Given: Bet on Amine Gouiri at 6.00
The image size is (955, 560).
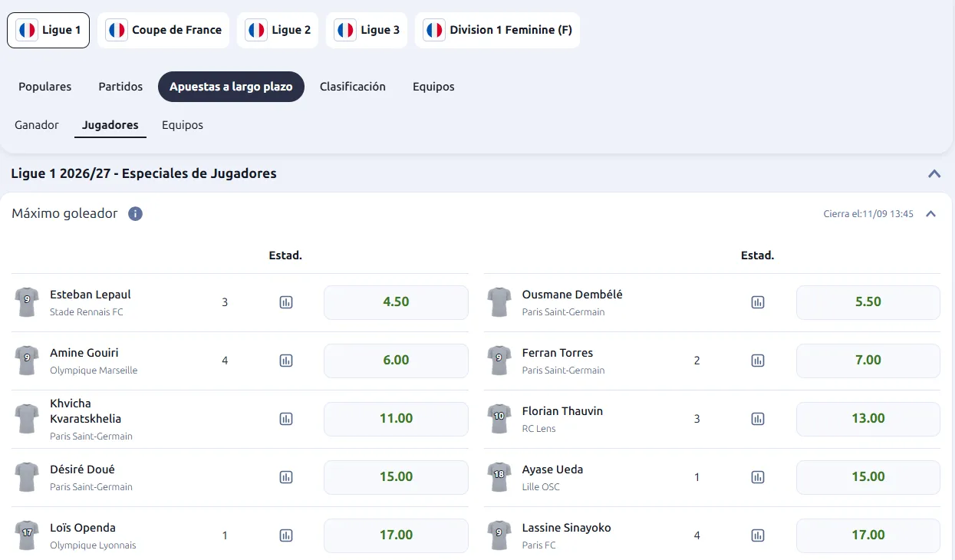Looking at the screenshot, I should [x=396, y=361].
